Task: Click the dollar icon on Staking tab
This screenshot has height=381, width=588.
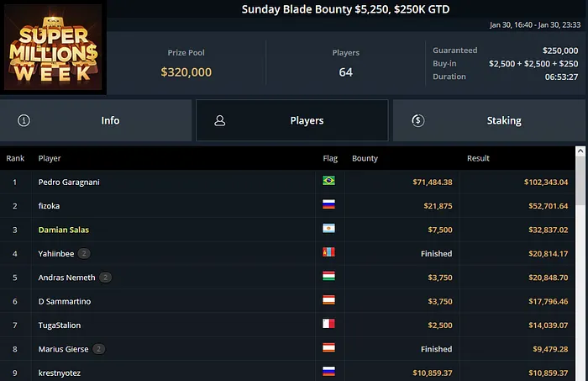Action: pos(417,120)
